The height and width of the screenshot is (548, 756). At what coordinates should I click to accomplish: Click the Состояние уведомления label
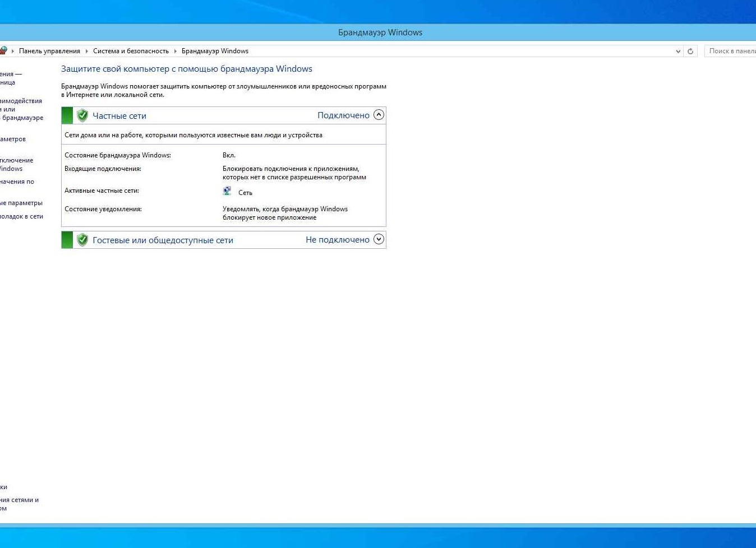pos(103,209)
